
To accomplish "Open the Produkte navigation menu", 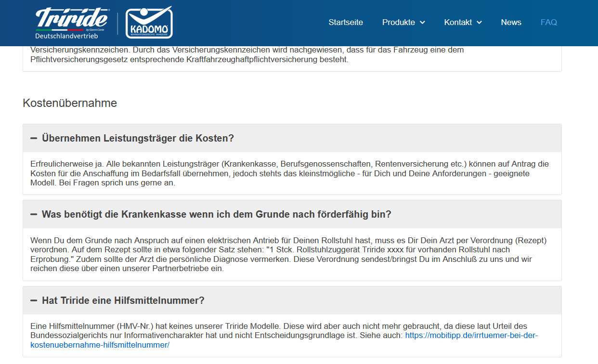I will (x=398, y=22).
